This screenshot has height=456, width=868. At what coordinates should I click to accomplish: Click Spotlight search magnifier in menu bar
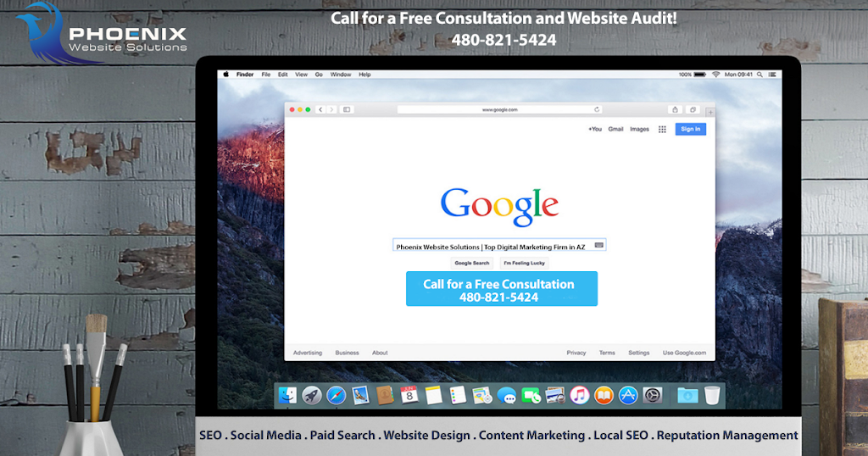(760, 74)
